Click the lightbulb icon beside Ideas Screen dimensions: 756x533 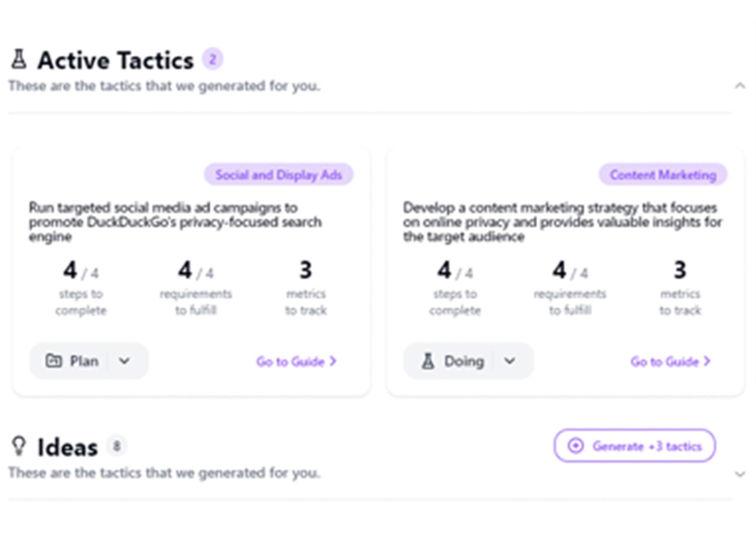(19, 446)
